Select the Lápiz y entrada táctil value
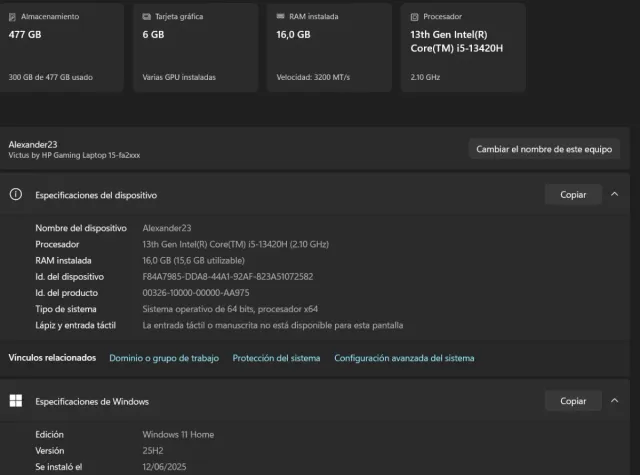The width and height of the screenshot is (640, 475). [x=273, y=325]
